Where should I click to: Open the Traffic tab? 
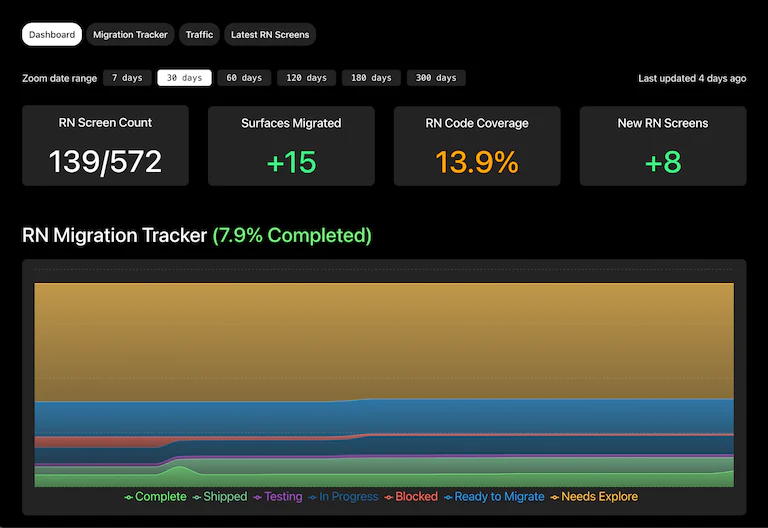click(x=199, y=35)
